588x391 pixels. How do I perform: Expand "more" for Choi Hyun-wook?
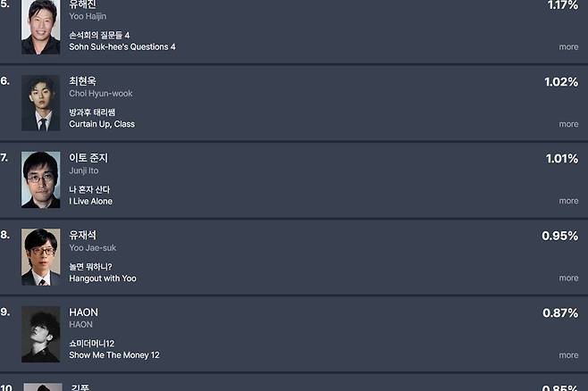[x=568, y=124]
